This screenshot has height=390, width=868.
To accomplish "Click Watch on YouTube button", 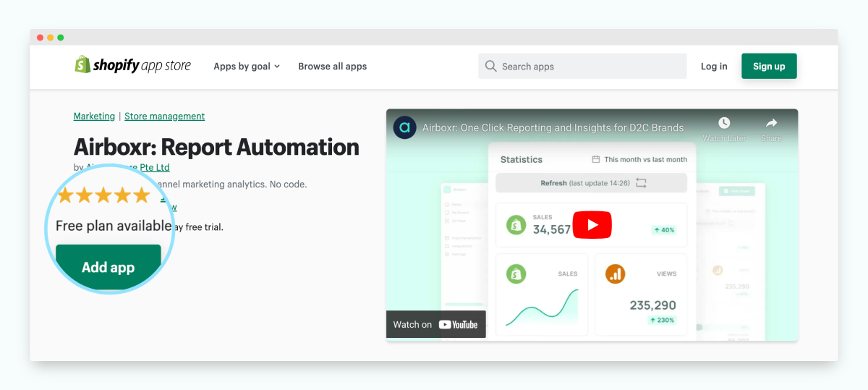I will [436, 324].
